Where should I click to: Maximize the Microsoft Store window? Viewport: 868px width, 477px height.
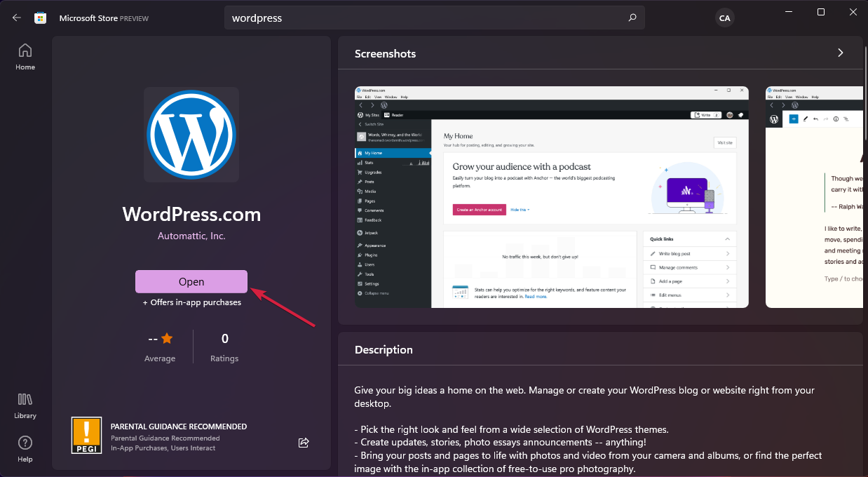(x=821, y=12)
